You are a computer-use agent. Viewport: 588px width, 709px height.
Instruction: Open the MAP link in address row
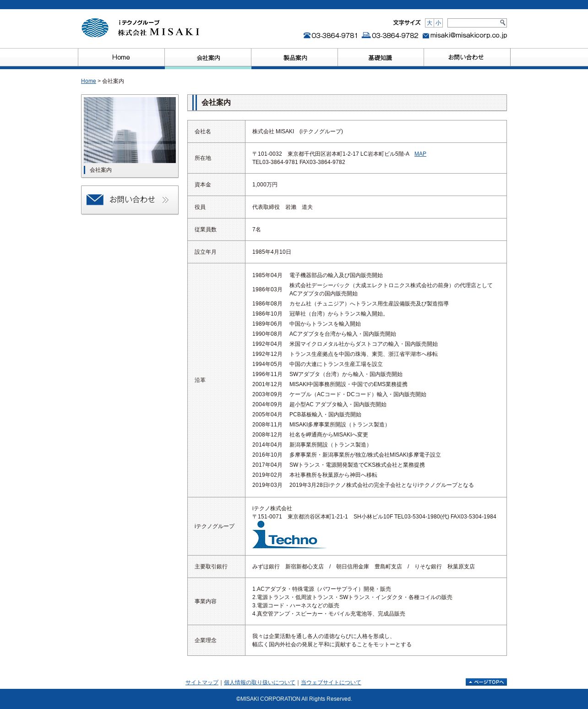(x=420, y=154)
